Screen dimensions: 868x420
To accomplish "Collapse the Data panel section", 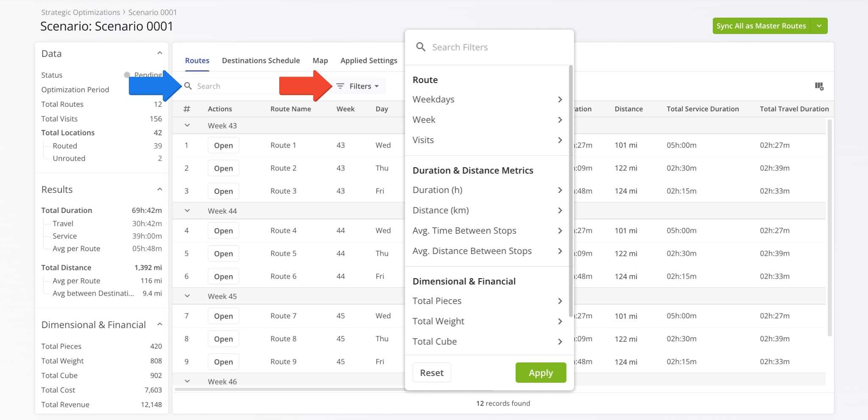I will [160, 53].
